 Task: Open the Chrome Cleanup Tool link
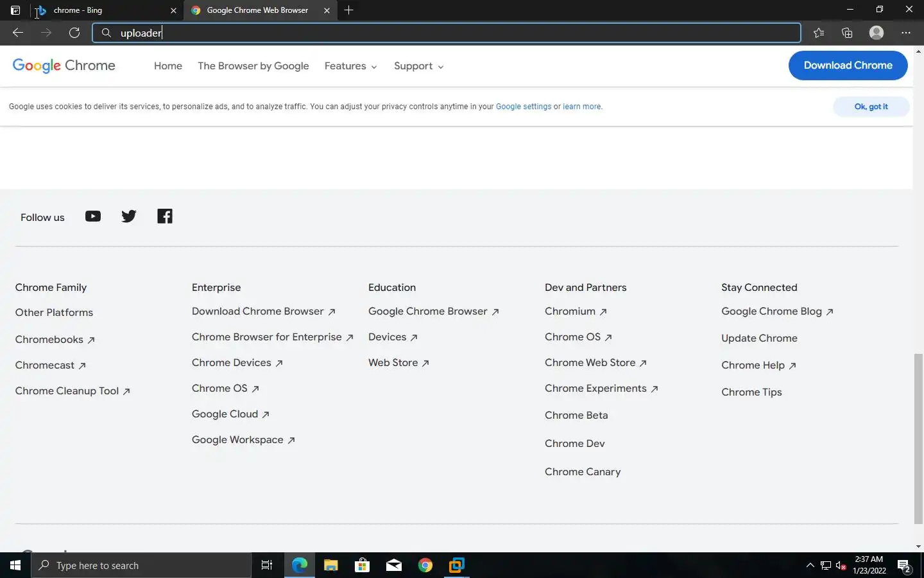73,391
